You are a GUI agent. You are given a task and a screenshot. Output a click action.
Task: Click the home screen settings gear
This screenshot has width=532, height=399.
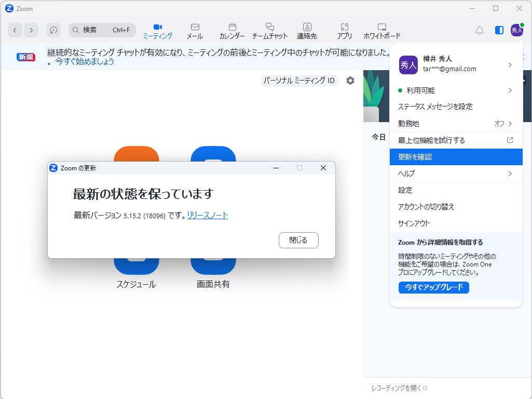pos(350,81)
